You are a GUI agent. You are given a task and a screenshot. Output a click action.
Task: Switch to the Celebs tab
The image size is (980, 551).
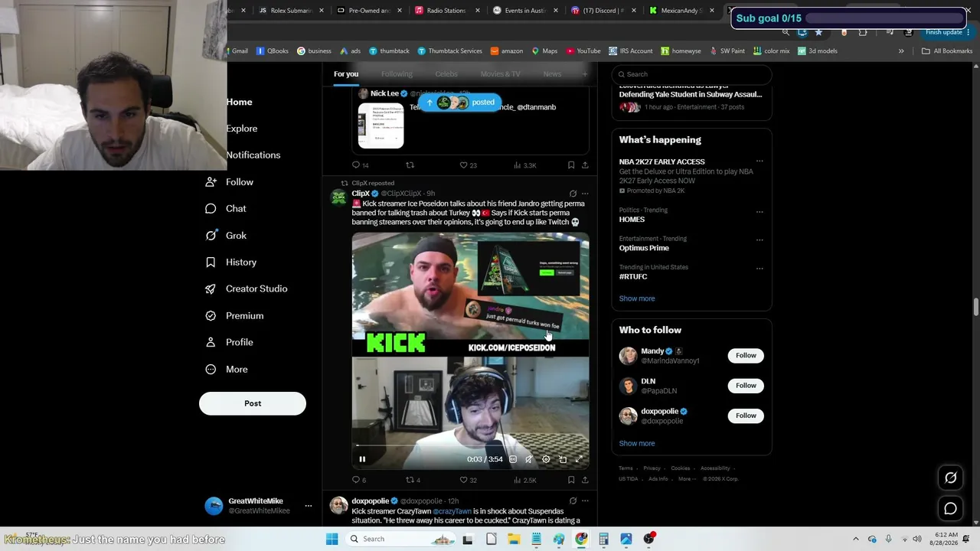[x=446, y=74]
